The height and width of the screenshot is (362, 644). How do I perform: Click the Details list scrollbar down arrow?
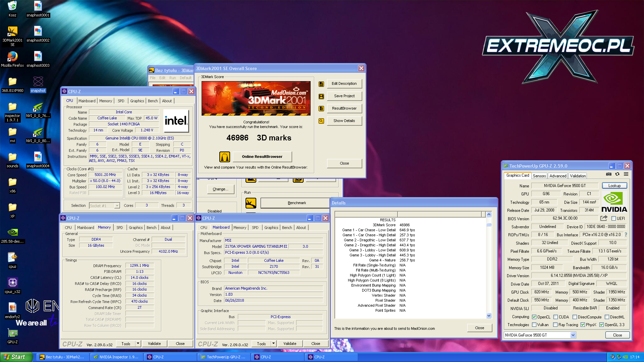(x=489, y=316)
